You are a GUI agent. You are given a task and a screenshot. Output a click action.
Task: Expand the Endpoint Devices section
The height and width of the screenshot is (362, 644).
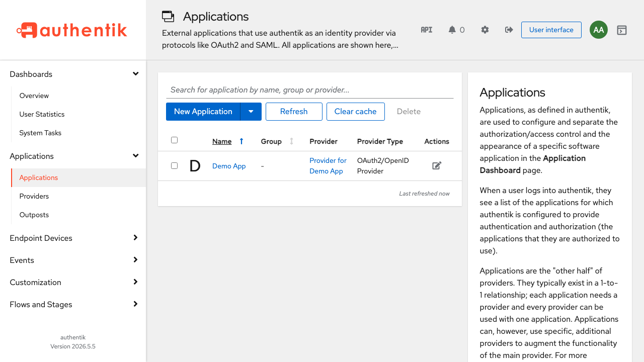135,238
